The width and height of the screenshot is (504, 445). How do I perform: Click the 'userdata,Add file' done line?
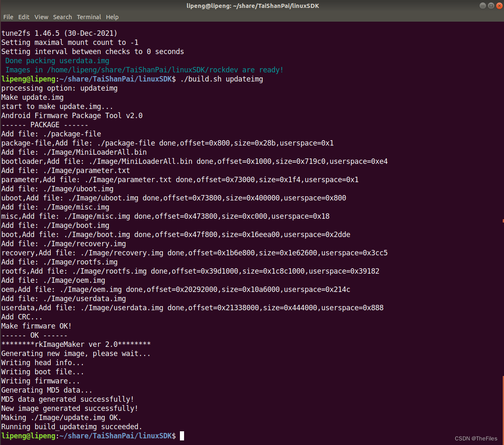coord(192,308)
